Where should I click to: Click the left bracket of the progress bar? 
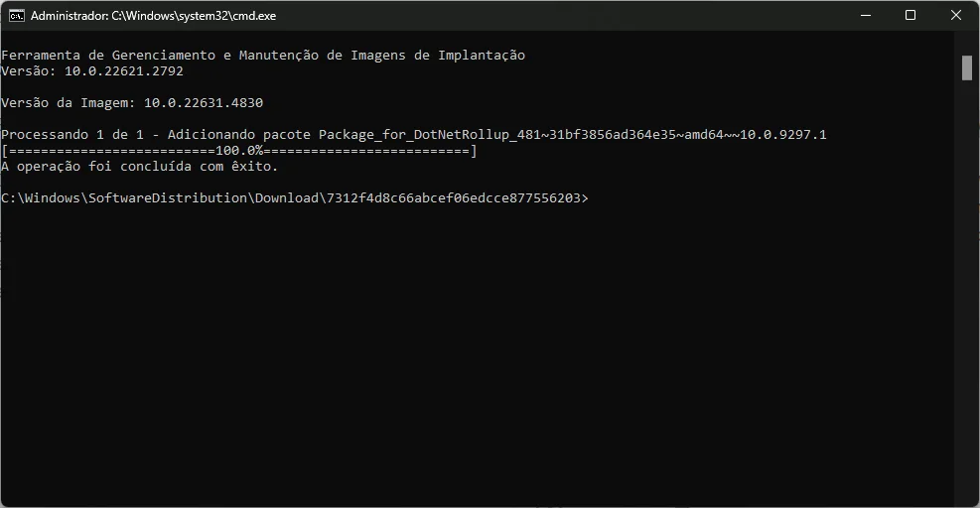pyautogui.click(x=5, y=151)
